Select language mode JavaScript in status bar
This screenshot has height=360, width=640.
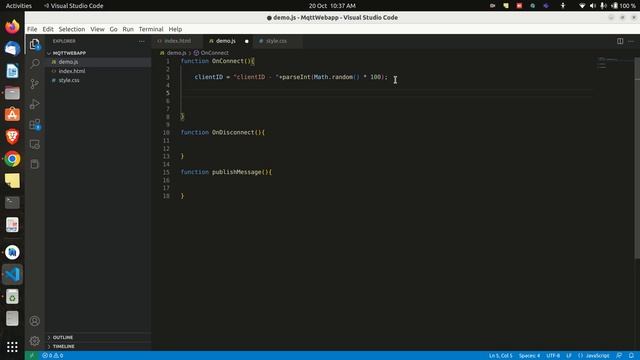click(x=597, y=356)
